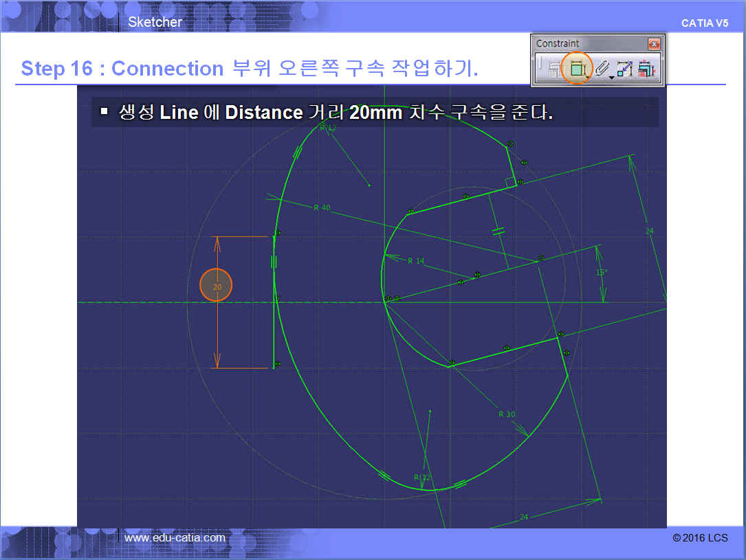Image resolution: width=746 pixels, height=560 pixels.
Task: Click the 15° angle dimension
Action: click(602, 272)
